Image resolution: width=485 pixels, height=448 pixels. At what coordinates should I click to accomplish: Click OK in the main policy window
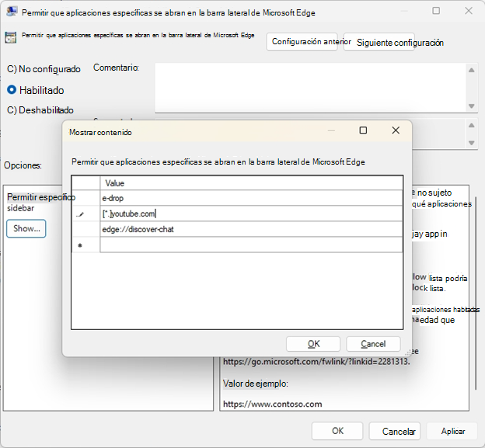click(x=337, y=431)
